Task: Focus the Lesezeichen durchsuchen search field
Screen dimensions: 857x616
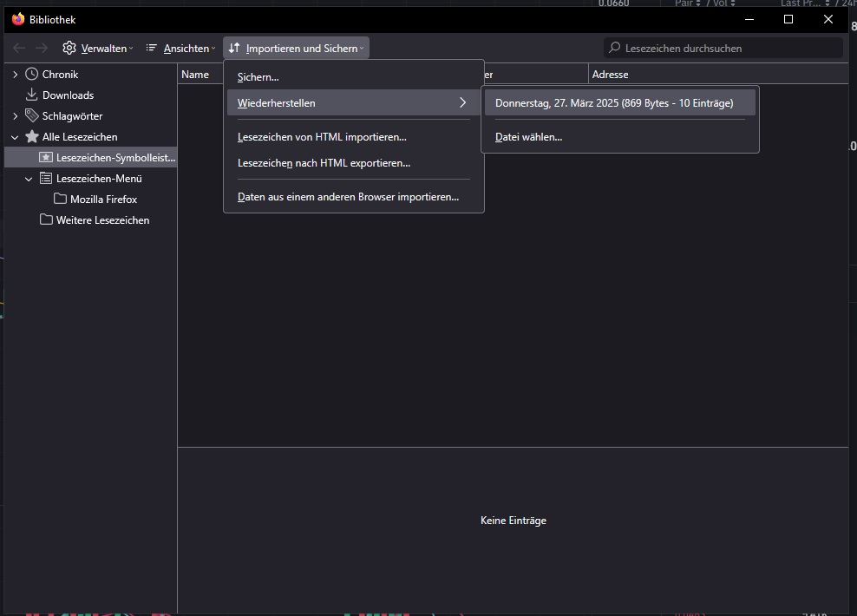Action: pyautogui.click(x=723, y=48)
